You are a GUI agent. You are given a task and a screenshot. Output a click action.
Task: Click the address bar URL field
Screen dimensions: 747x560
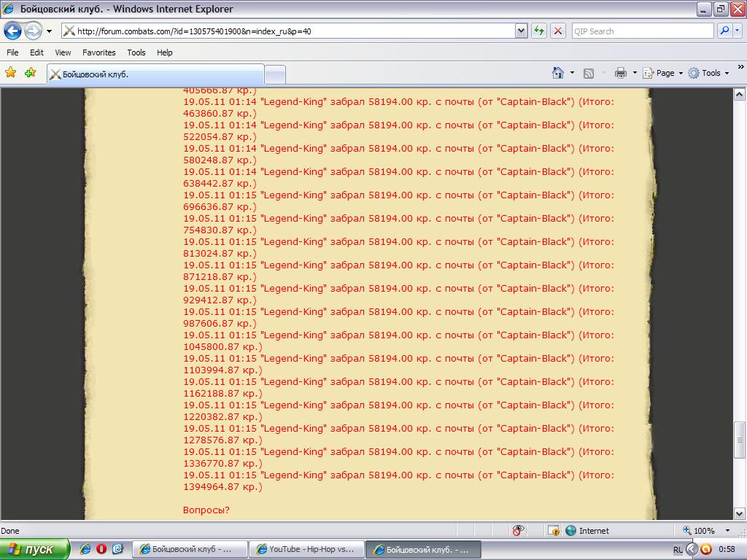287,31
